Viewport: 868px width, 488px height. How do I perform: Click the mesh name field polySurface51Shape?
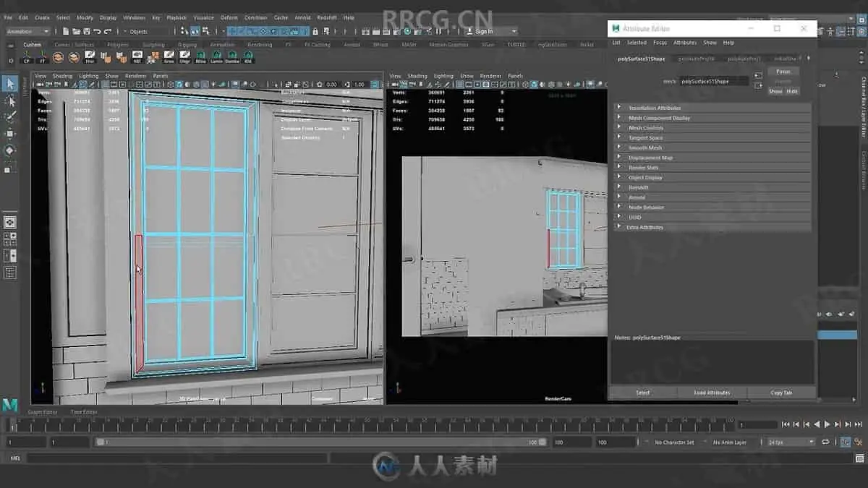pos(715,81)
